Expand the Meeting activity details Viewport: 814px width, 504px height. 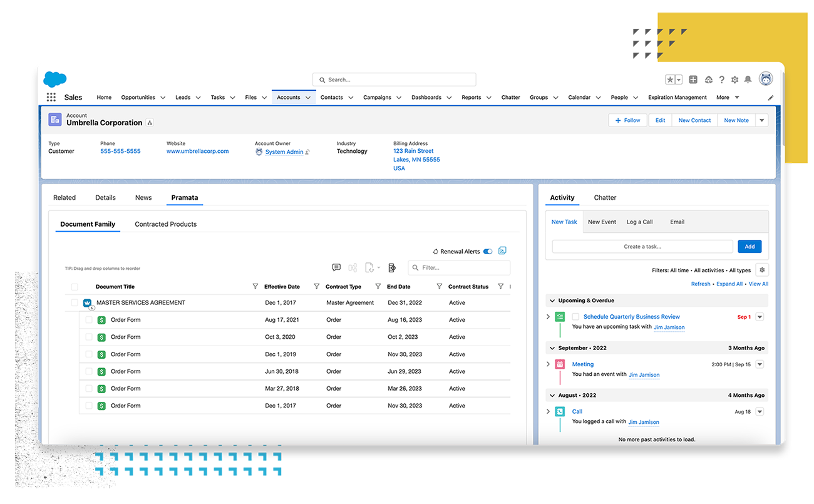pos(549,364)
